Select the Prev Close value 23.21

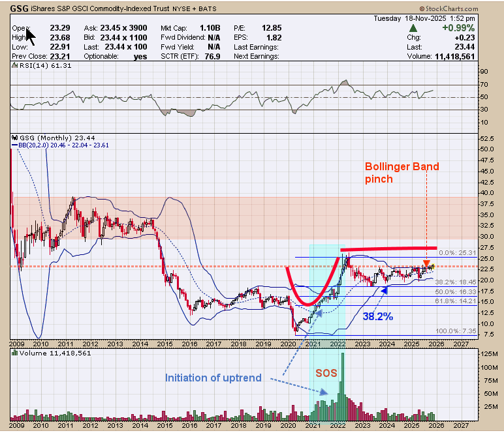(x=60, y=56)
